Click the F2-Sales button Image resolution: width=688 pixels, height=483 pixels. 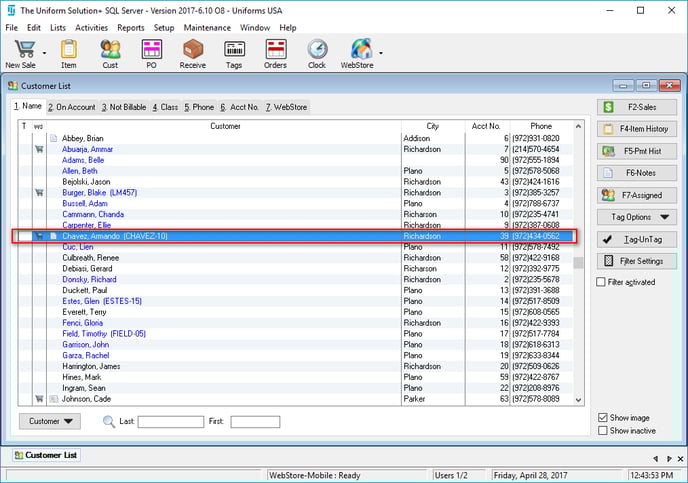point(638,107)
